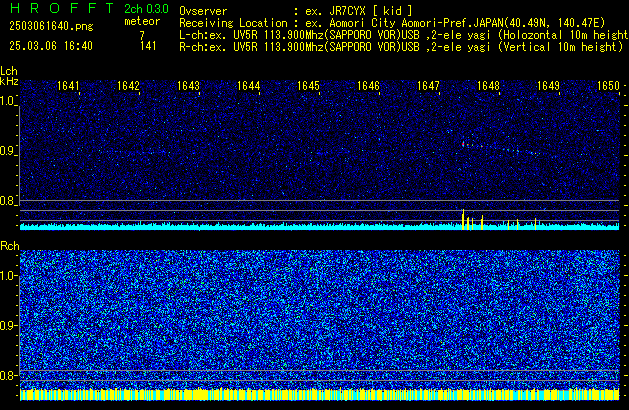Select the date stamp "25.03.06 16:40"
The height and width of the screenshot is (410, 629).
[x=51, y=46]
